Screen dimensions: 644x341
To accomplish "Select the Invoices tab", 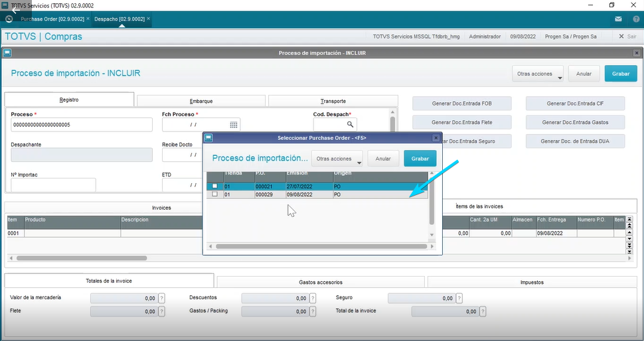I will pyautogui.click(x=161, y=208).
